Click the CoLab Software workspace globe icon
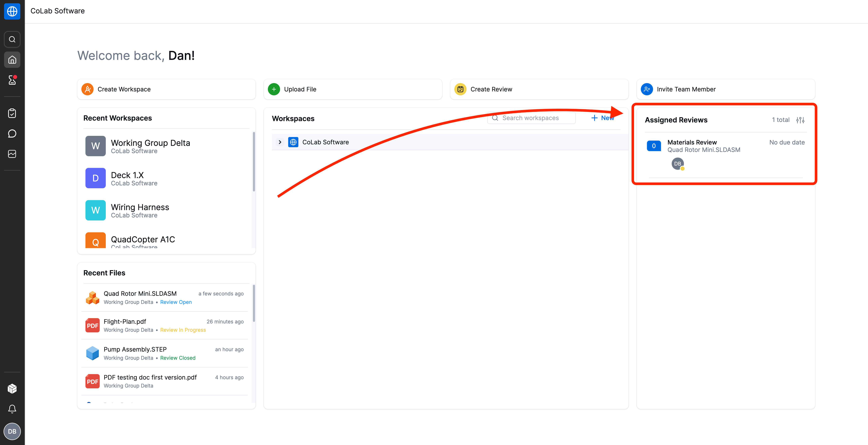Screen dimensions: 868x445 pyautogui.click(x=293, y=142)
